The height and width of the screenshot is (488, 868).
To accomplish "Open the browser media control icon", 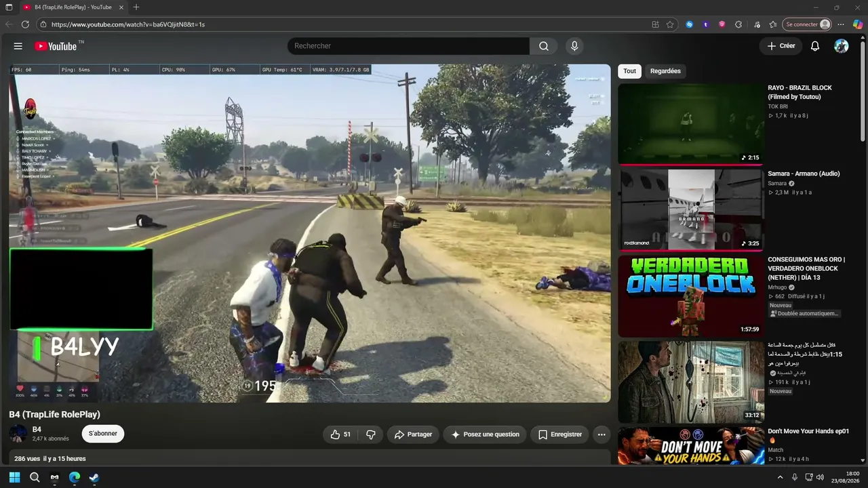I will pos(757,24).
